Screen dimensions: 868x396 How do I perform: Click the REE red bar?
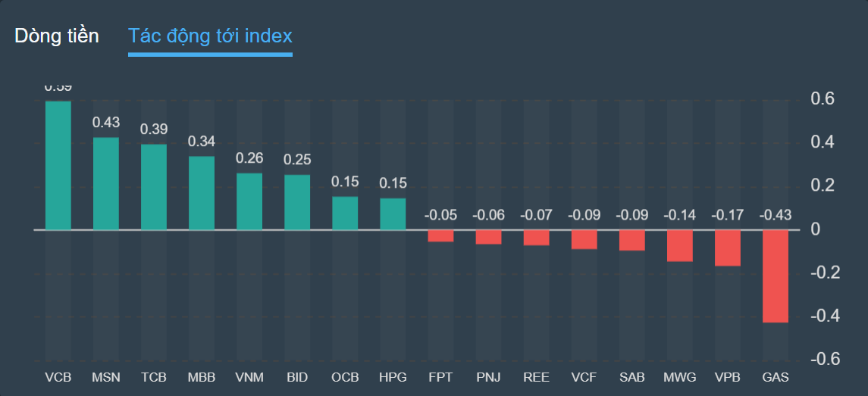[536, 238]
